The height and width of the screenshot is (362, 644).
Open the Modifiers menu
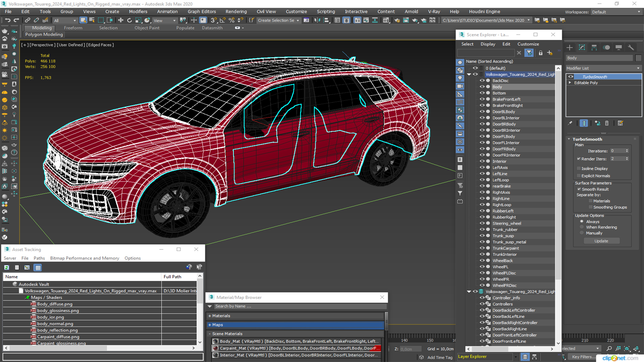tap(138, 11)
